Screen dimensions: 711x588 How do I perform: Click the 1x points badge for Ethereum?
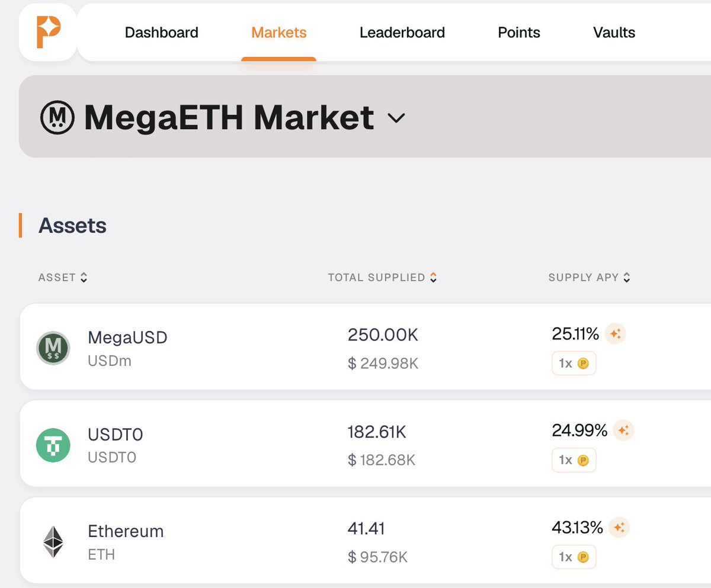574,557
